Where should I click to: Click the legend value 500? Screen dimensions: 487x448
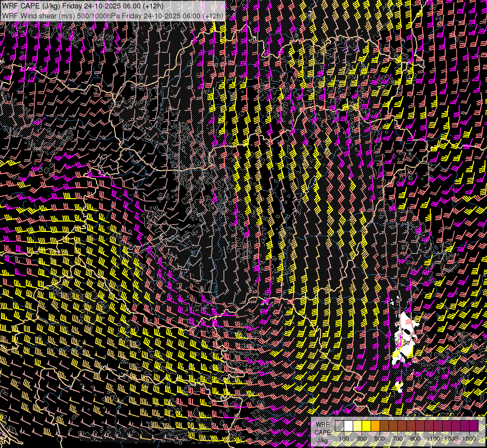[380, 439]
